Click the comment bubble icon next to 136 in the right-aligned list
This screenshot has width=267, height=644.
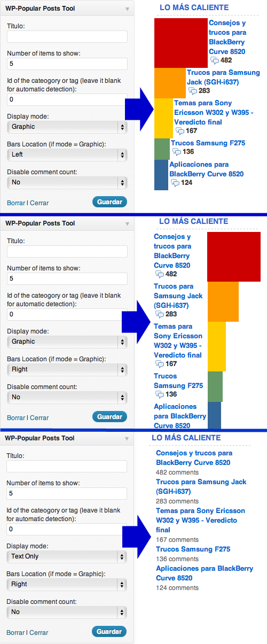(x=160, y=394)
